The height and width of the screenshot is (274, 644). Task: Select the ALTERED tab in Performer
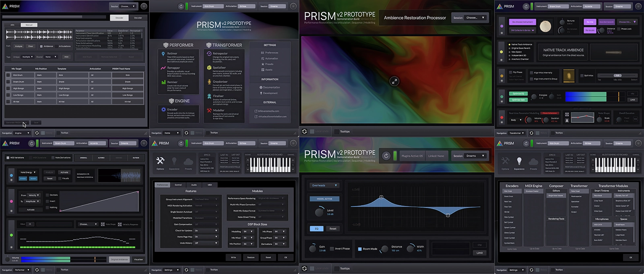coord(101,158)
